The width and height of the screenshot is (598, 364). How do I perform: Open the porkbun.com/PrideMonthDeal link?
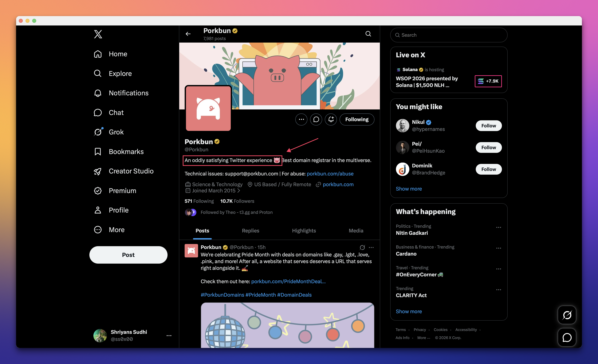(288, 281)
